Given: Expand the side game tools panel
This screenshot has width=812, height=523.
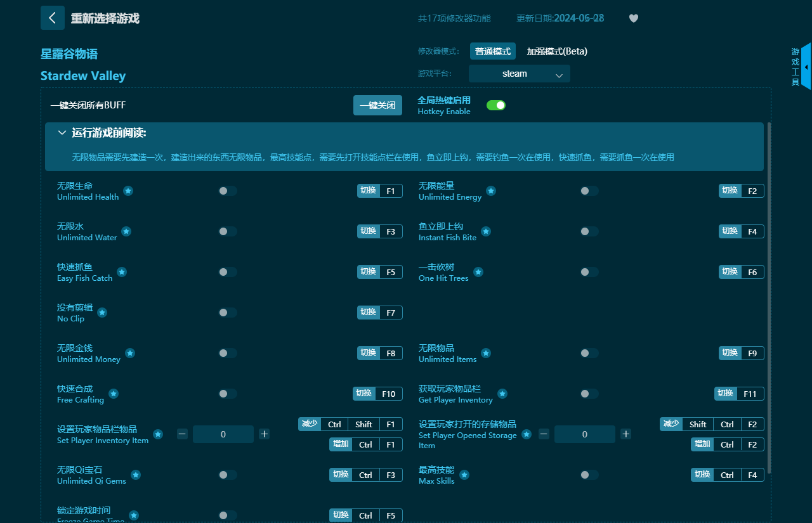Looking at the screenshot, I should click(x=806, y=67).
